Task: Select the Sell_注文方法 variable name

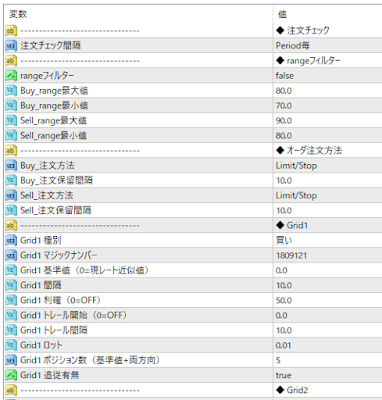Action: [x=47, y=195]
